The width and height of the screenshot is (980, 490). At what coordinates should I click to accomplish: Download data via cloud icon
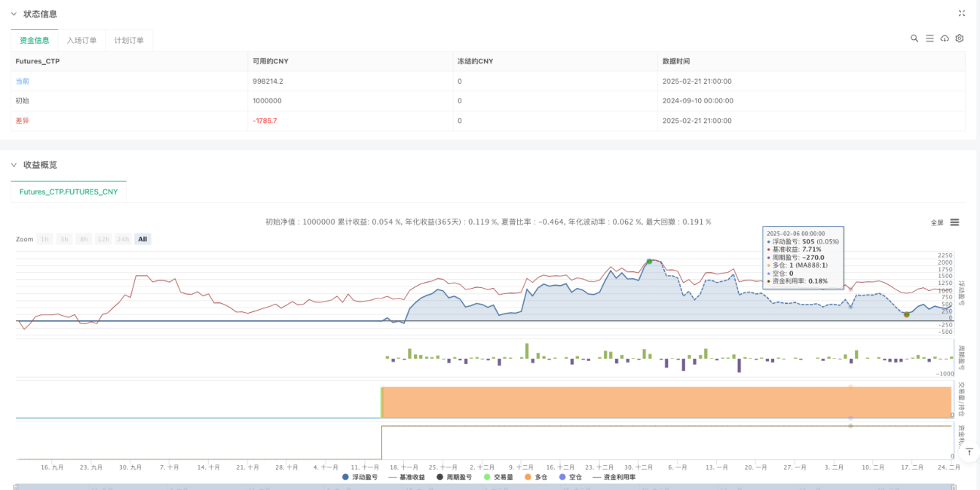945,38
